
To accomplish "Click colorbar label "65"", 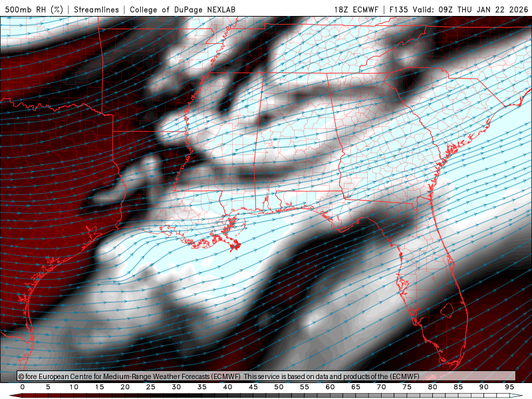I will pos(356,387).
